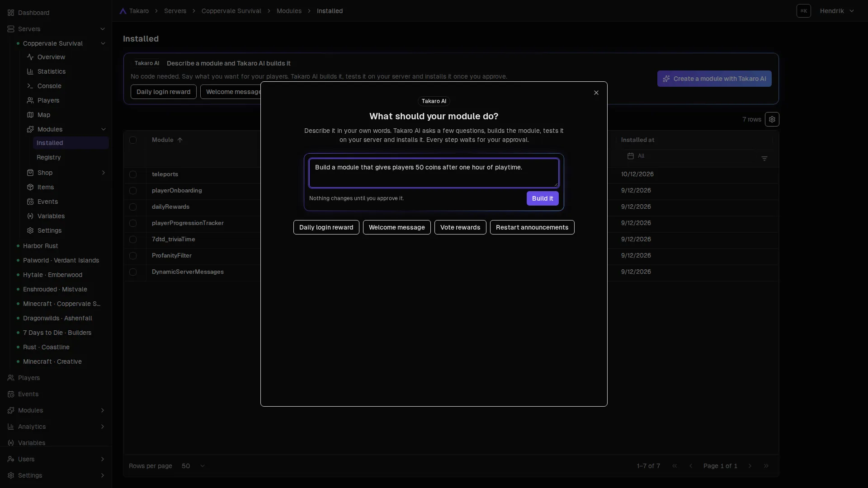
Task: Click the Build it button
Action: (x=542, y=198)
